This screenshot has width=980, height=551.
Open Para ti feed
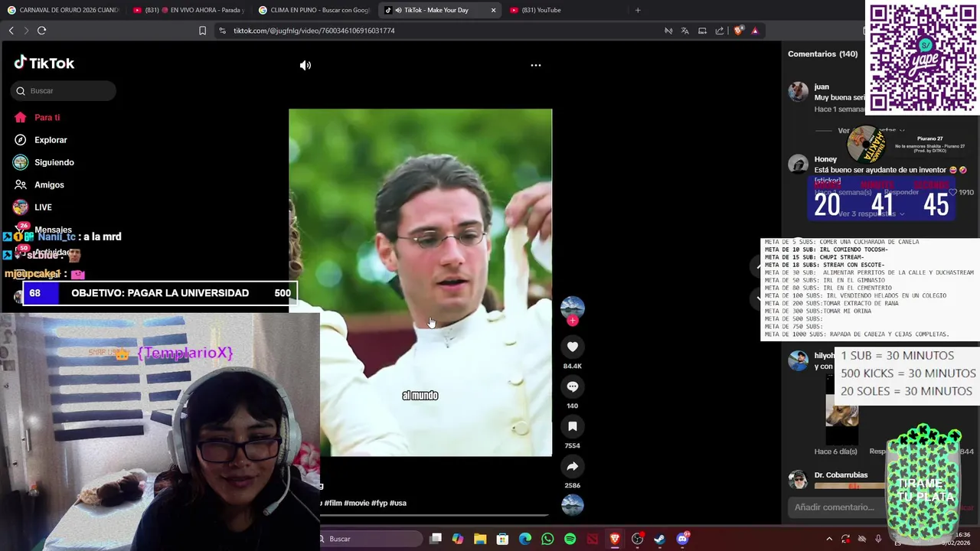[x=47, y=118]
